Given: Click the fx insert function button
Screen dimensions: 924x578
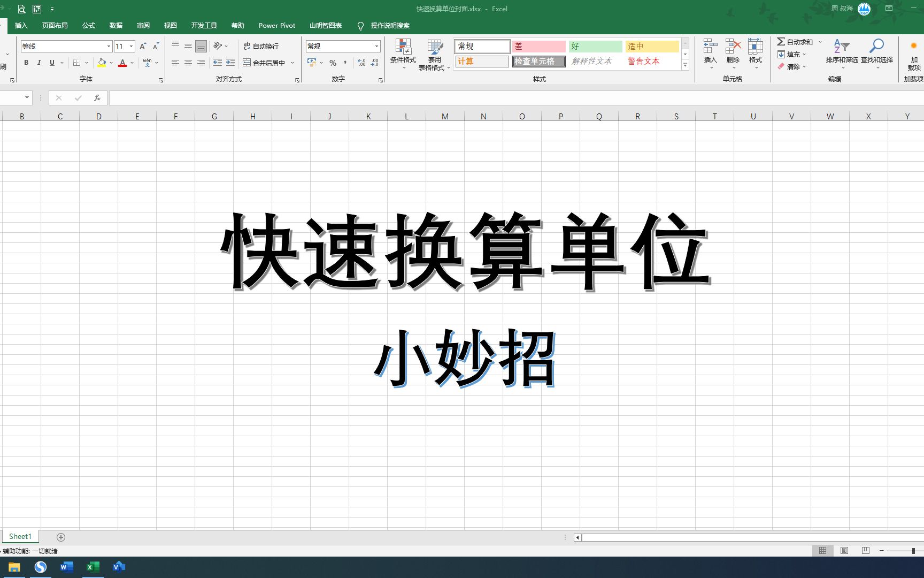Looking at the screenshot, I should 97,98.
